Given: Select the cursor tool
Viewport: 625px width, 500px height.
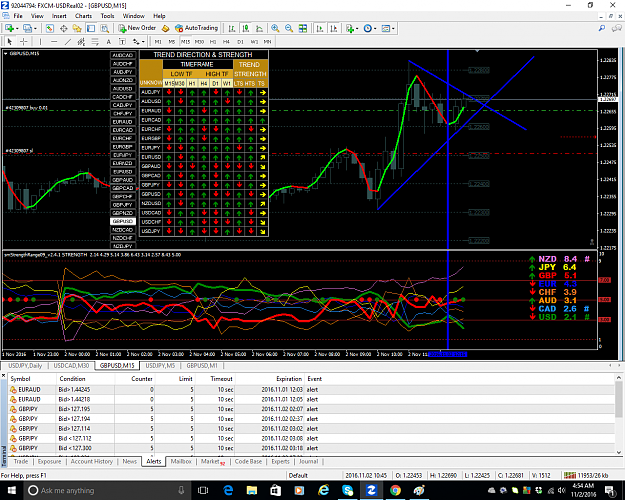Looking at the screenshot, I should (x=10, y=41).
